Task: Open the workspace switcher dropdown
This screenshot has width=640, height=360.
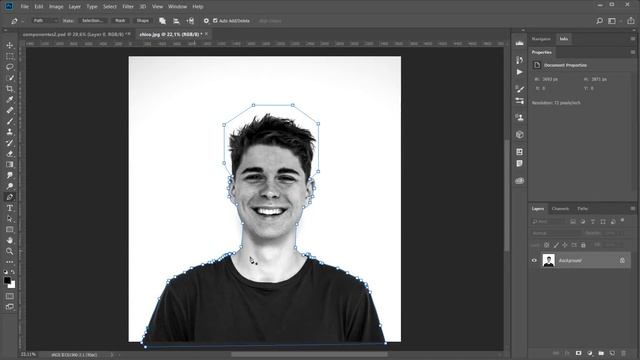Action: pyautogui.click(x=613, y=21)
